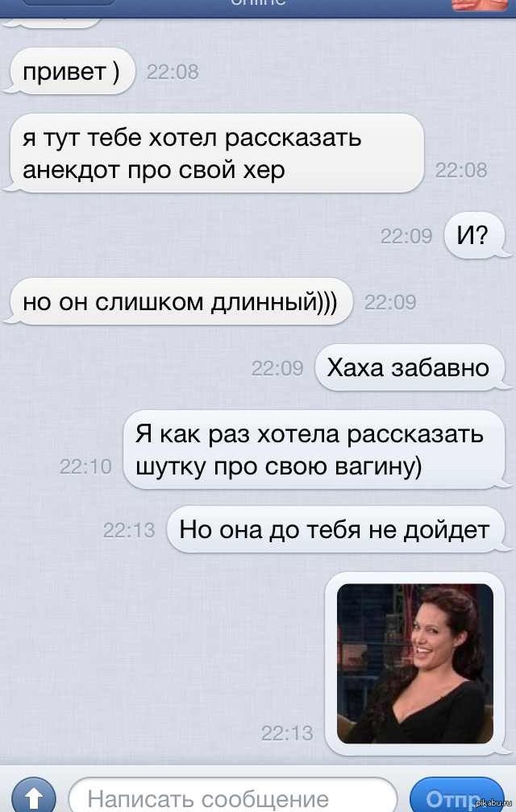
Task: Click the 22:13 timestamp beside the photo
Action: pyautogui.click(x=287, y=733)
